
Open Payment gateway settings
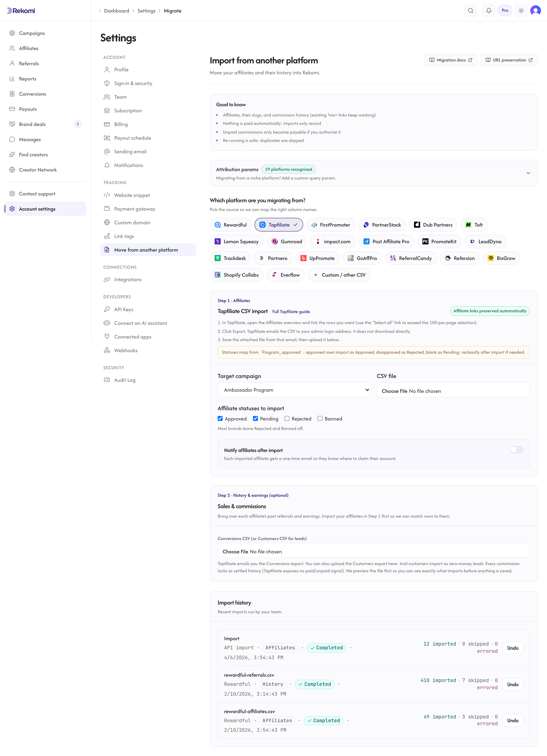(148, 209)
